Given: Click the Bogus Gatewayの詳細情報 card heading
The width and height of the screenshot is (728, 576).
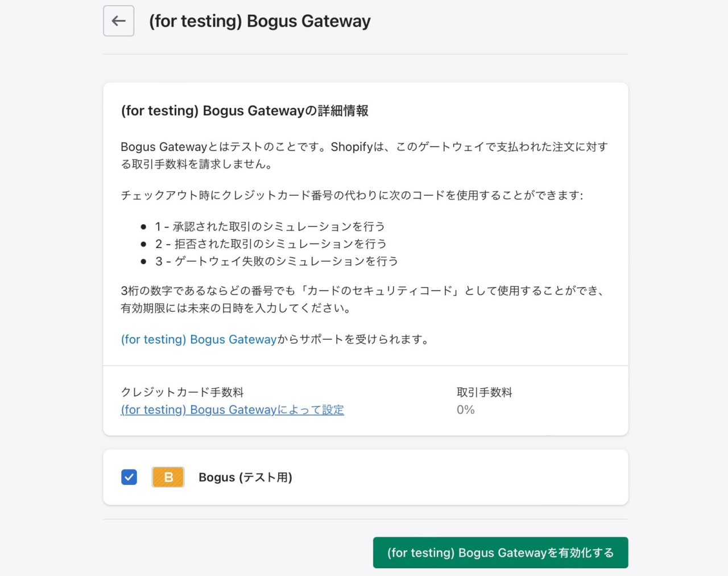Looking at the screenshot, I should [245, 110].
